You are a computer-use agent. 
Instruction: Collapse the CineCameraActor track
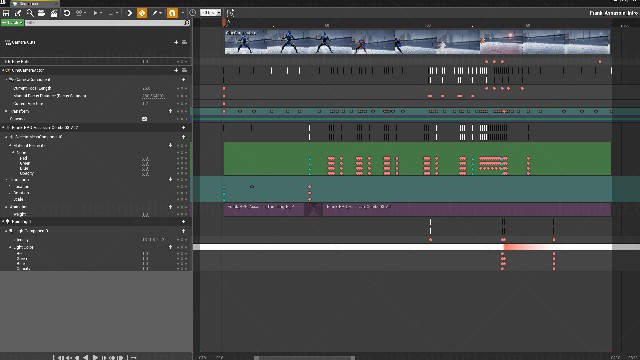click(3, 70)
